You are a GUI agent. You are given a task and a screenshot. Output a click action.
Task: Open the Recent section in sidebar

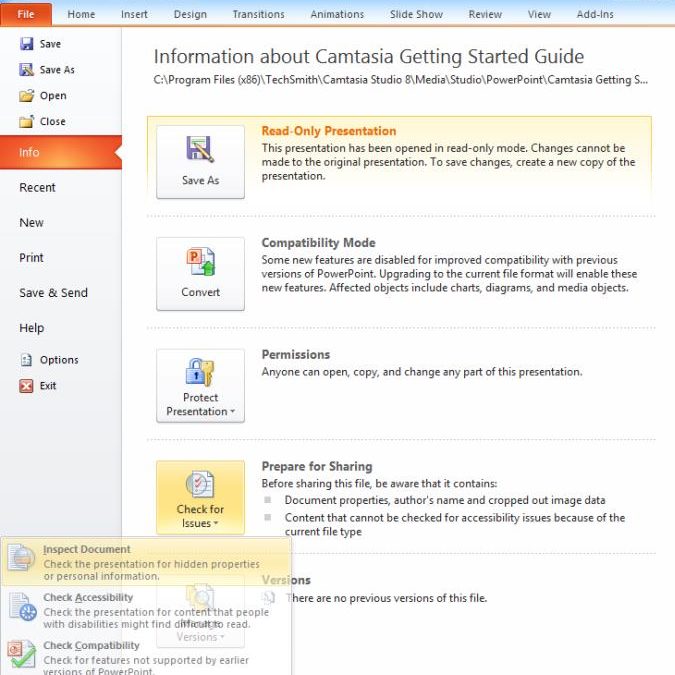(x=38, y=188)
